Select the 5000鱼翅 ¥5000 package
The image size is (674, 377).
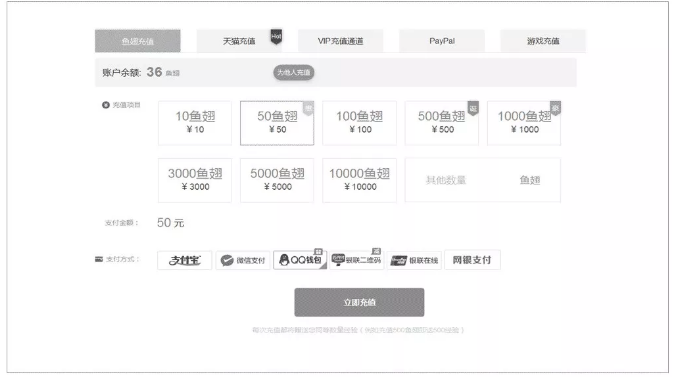pos(277,180)
